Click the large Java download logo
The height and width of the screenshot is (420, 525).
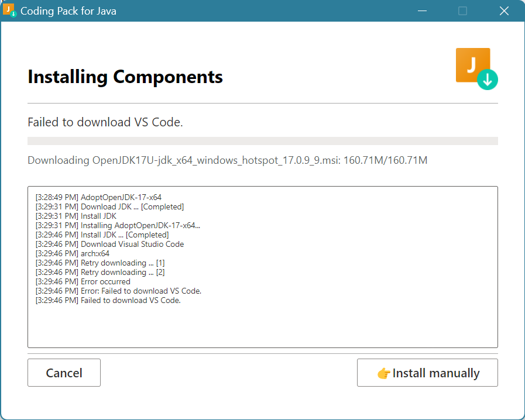pyautogui.click(x=476, y=68)
